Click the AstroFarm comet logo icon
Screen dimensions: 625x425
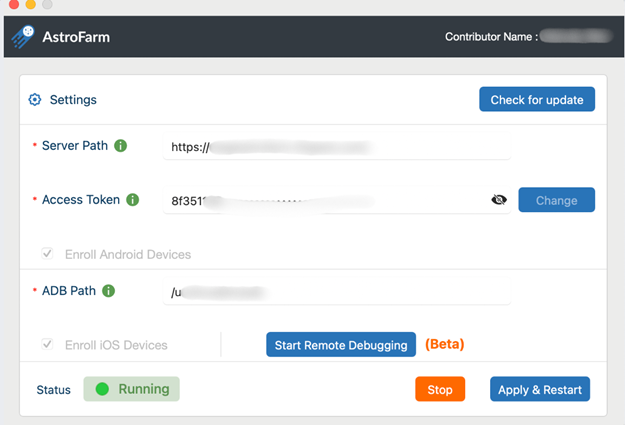tap(23, 37)
